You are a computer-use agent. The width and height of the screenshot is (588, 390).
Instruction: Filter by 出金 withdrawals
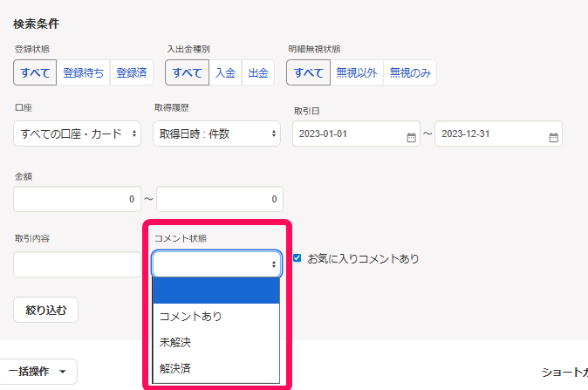click(x=258, y=72)
